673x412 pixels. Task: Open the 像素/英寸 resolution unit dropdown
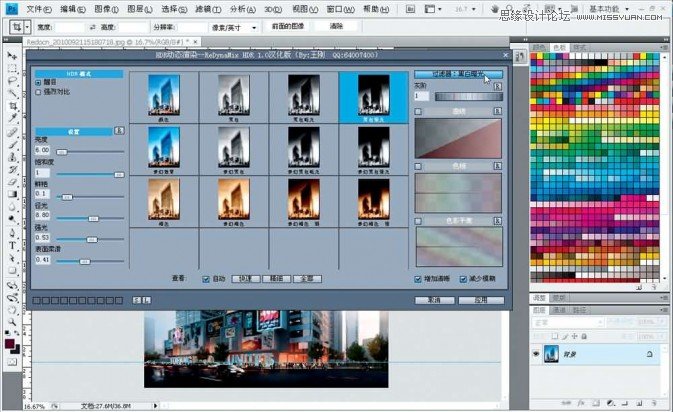[233, 27]
